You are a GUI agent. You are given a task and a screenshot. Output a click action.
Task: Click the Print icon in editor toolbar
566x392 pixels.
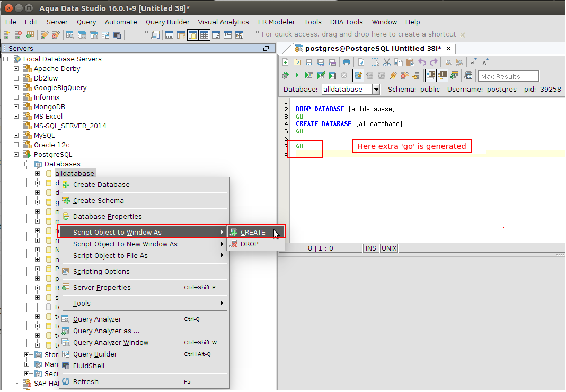(x=347, y=62)
